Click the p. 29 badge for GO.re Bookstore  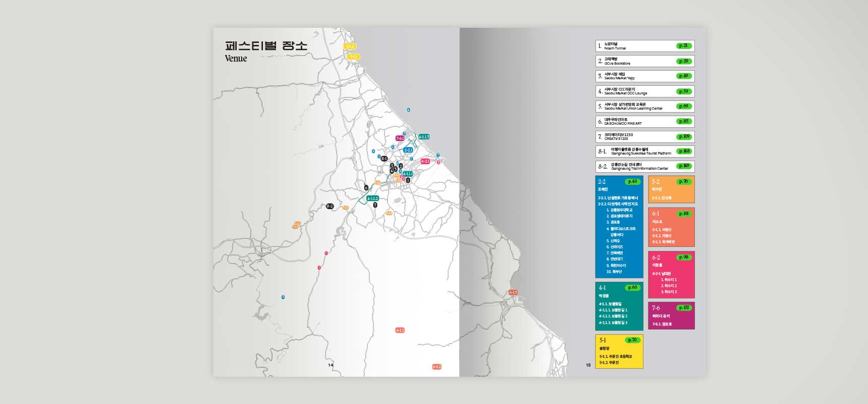click(x=684, y=61)
